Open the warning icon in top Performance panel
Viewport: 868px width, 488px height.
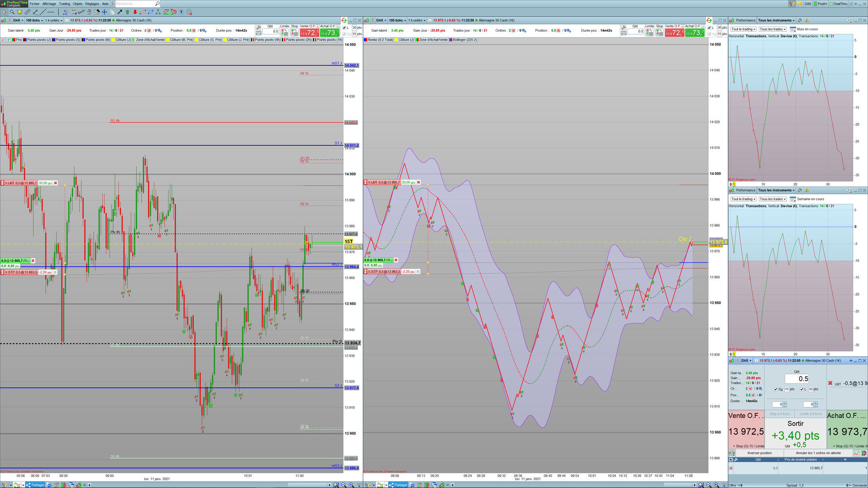pos(806,20)
